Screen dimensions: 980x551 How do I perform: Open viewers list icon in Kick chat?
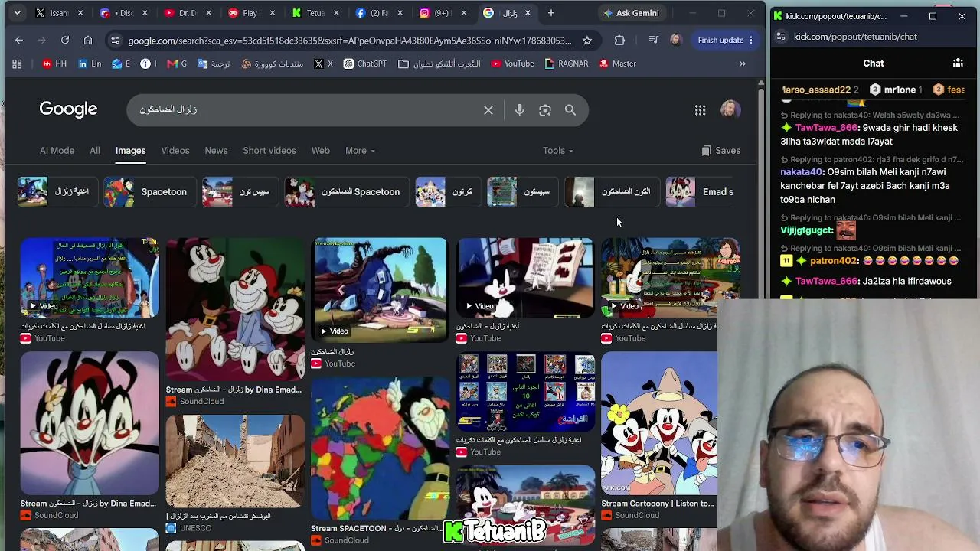pos(958,64)
